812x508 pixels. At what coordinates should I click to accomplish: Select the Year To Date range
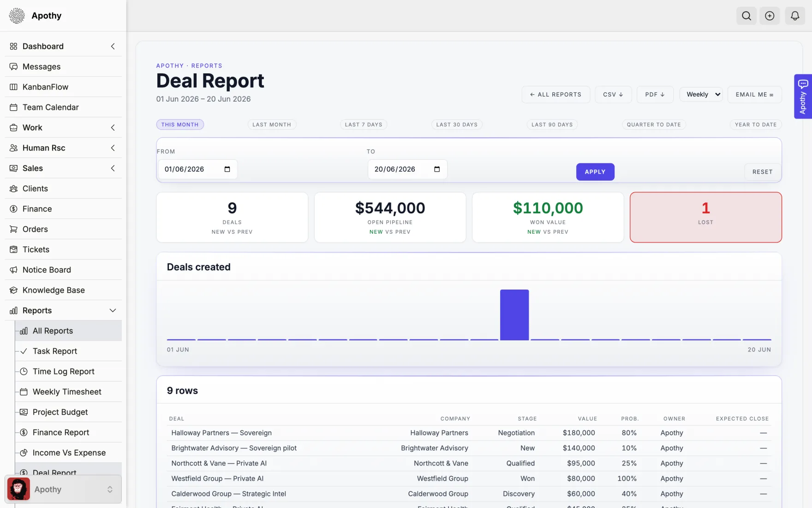click(x=756, y=124)
